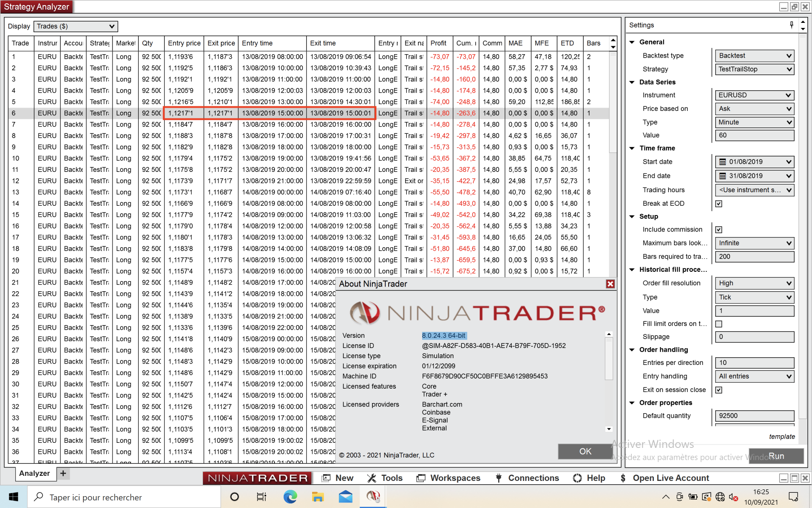The image size is (812, 508).
Task: Enable Fill limit orders on touch checkbox
Action: (x=719, y=324)
